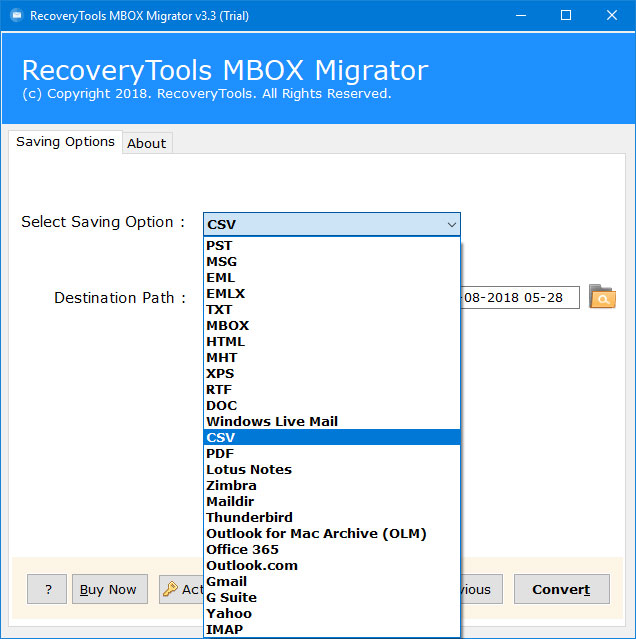The width and height of the screenshot is (636, 639).
Task: Select G Suite saving option
Action: pos(332,597)
